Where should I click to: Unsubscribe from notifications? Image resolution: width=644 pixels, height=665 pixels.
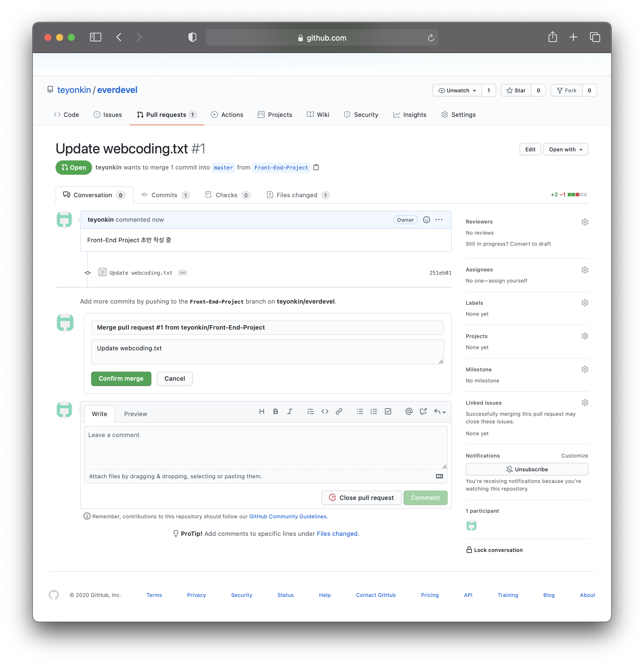[x=527, y=469]
